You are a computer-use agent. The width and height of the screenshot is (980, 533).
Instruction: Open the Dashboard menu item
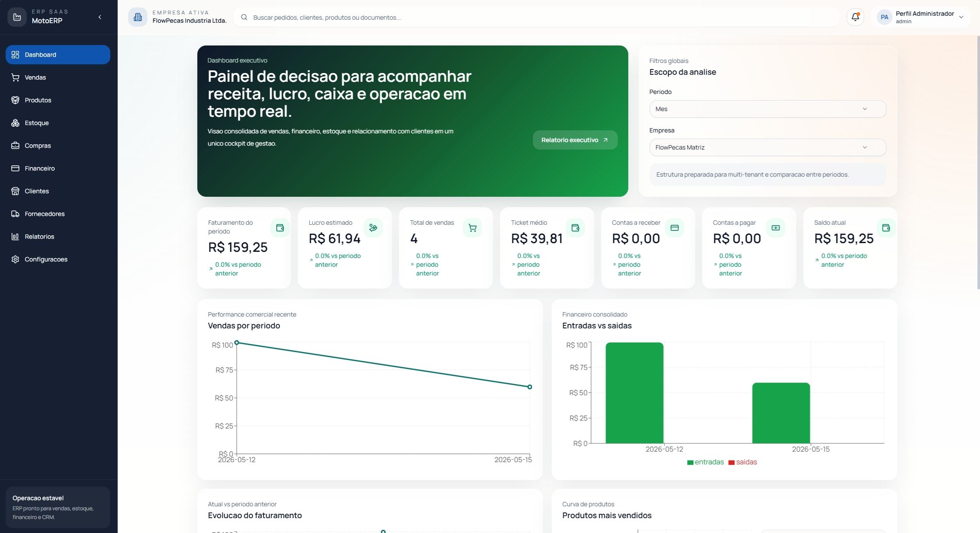pyautogui.click(x=58, y=55)
